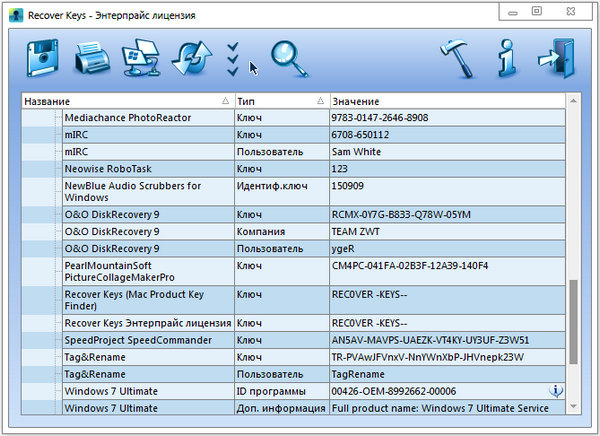Click the scrollbar up arrow
Image resolution: width=600 pixels, height=436 pixels.
click(573, 101)
